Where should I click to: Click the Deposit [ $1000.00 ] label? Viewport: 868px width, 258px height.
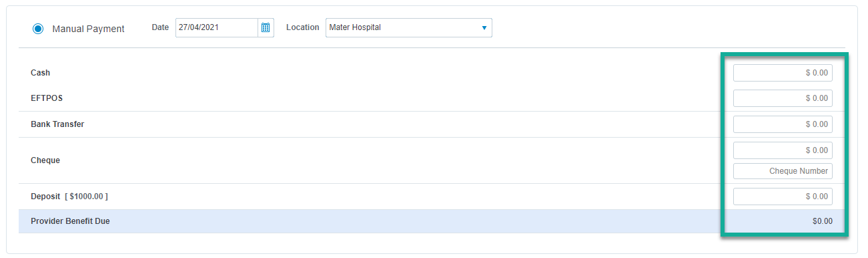click(69, 197)
